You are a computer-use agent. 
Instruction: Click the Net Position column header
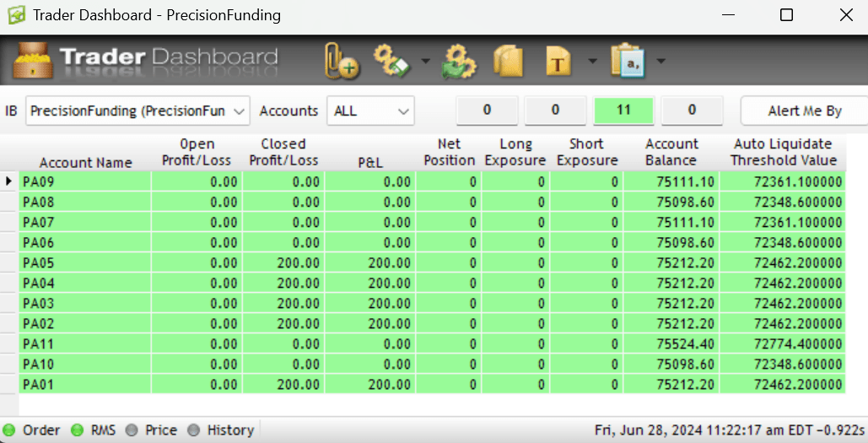[449, 152]
